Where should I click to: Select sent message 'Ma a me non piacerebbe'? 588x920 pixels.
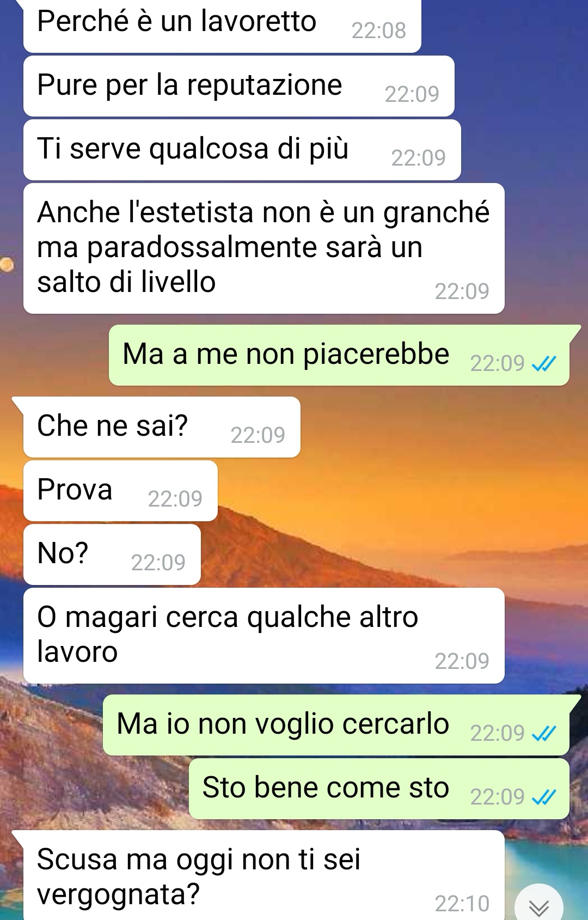[x=339, y=355]
